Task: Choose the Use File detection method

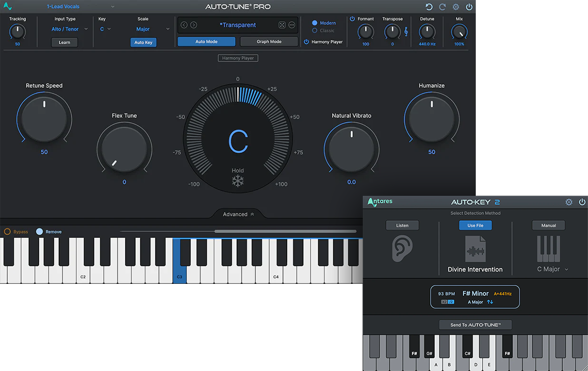Action: coord(475,225)
